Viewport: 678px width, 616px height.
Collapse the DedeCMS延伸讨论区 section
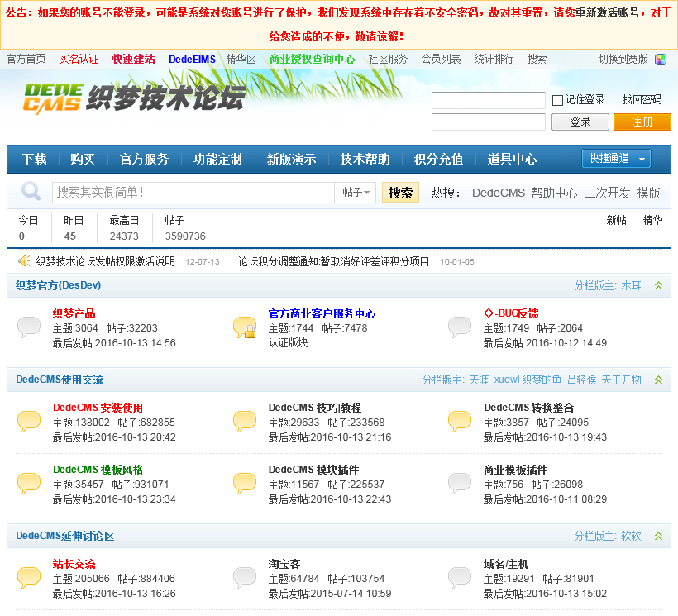point(658,537)
